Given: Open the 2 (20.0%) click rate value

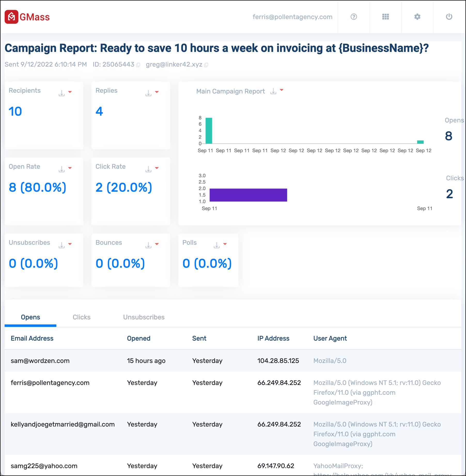Looking at the screenshot, I should click(124, 187).
